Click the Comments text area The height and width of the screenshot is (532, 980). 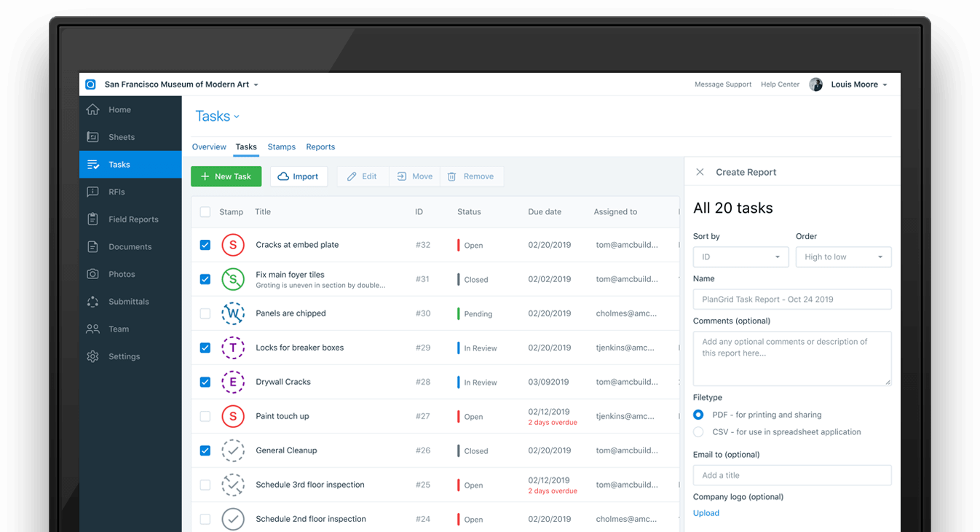792,359
